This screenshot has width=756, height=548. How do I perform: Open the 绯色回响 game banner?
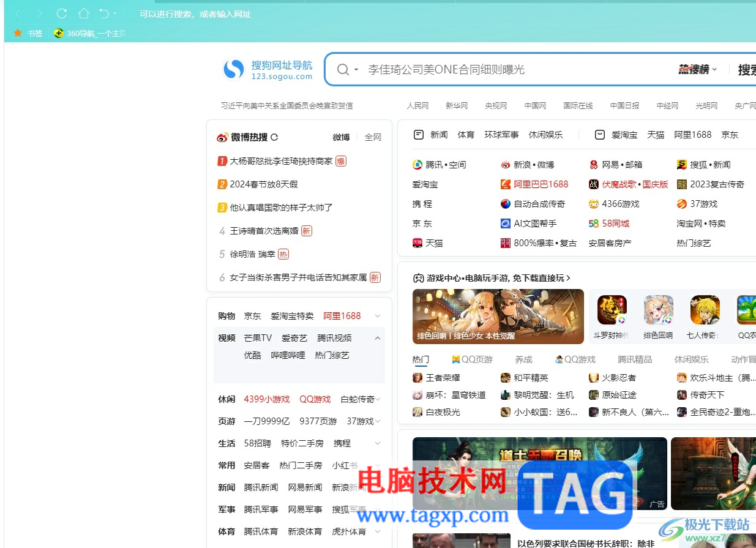(498, 316)
